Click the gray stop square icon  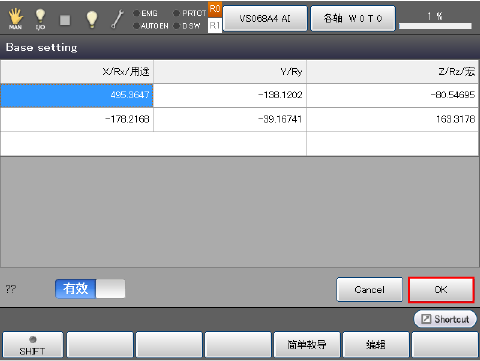65,20
